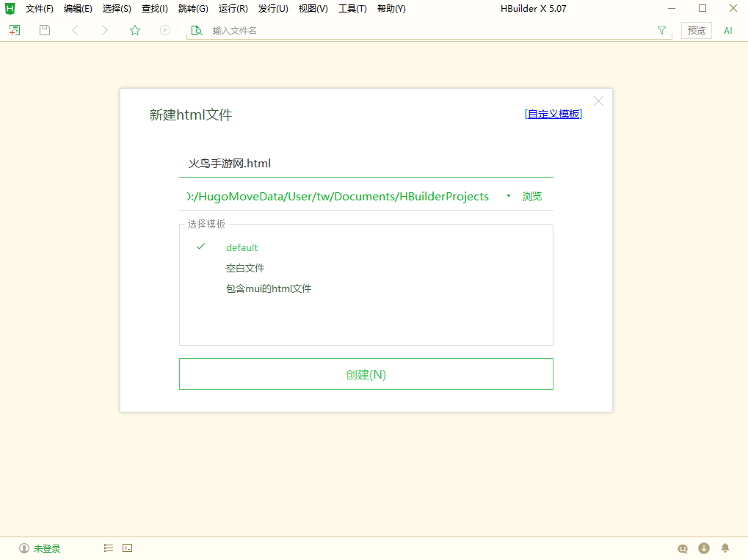Click the HBuilderProjects path field
Image resolution: width=748 pixels, height=560 pixels.
(x=338, y=197)
